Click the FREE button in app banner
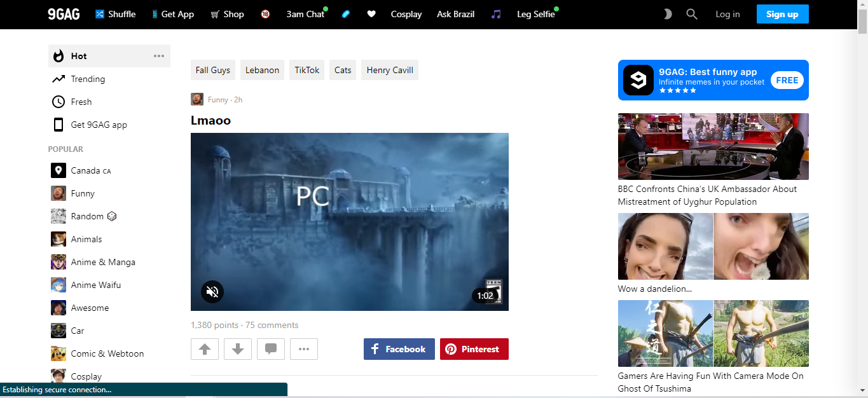 pos(787,80)
